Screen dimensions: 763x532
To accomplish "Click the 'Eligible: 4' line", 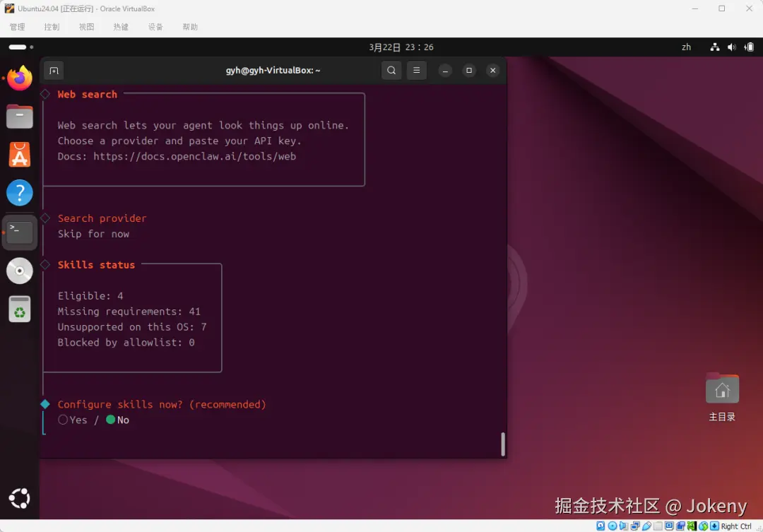I will (x=90, y=296).
